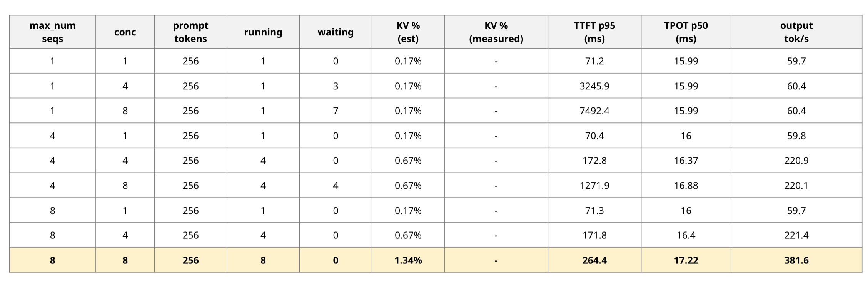Image resolution: width=868 pixels, height=285 pixels.
Task: Click the TPOT p50 (ms) header
Action: tap(686, 32)
